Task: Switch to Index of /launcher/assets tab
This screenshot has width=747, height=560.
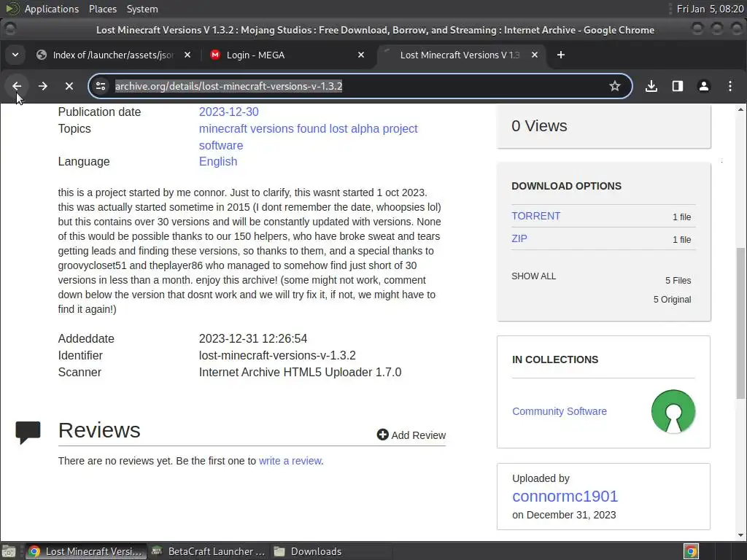Action: [x=113, y=55]
